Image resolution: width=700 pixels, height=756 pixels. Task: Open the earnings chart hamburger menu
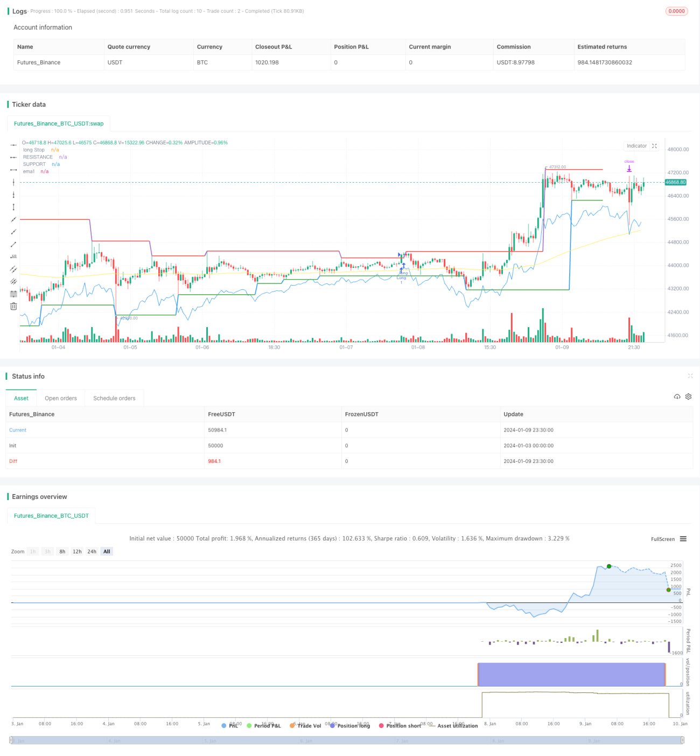pyautogui.click(x=683, y=539)
